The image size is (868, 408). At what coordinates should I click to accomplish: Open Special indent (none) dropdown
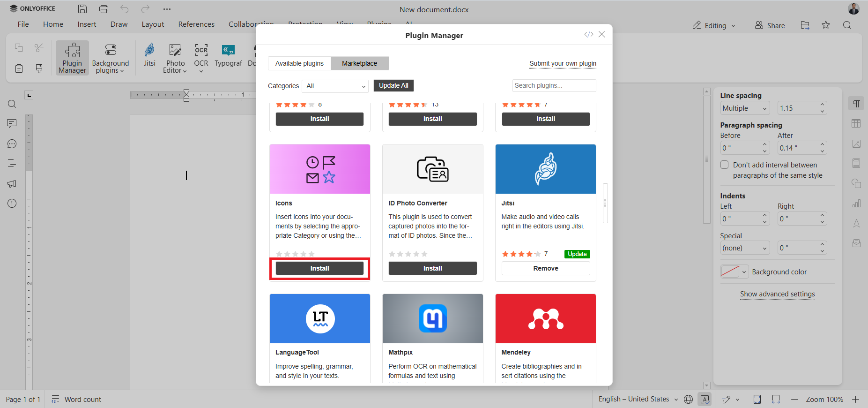(x=745, y=248)
